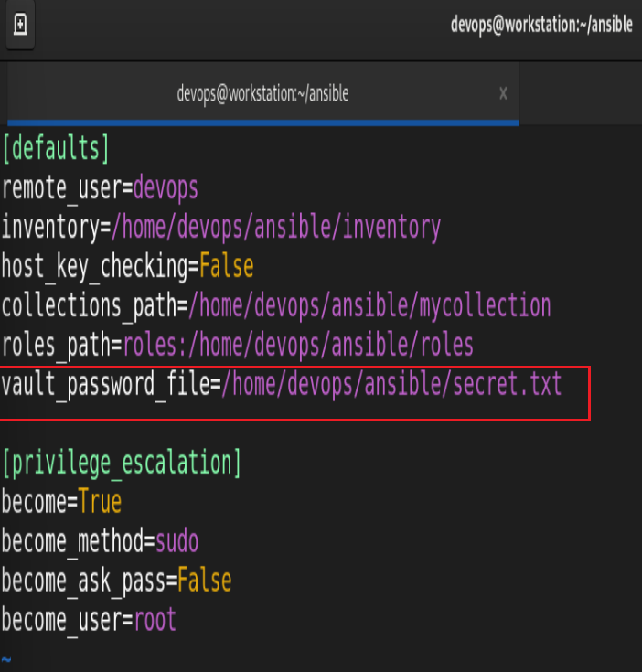Click the sudo value
This screenshot has height=672, width=642.
pos(177,541)
